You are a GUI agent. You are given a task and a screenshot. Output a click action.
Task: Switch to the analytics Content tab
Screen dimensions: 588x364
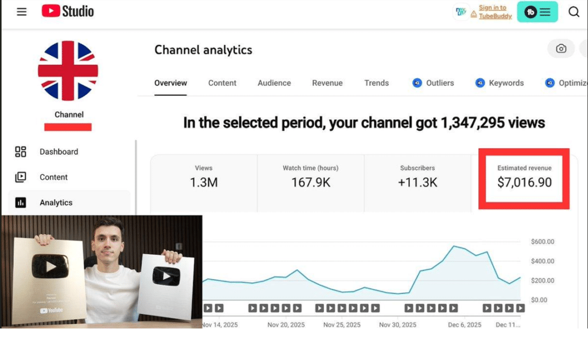[222, 83]
